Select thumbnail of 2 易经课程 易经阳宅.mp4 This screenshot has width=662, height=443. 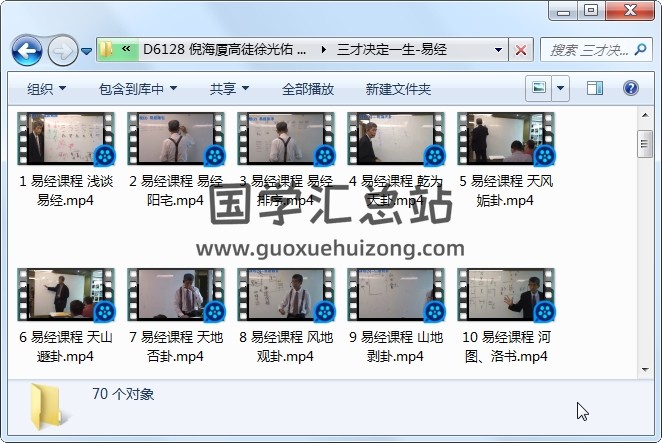pyautogui.click(x=176, y=139)
